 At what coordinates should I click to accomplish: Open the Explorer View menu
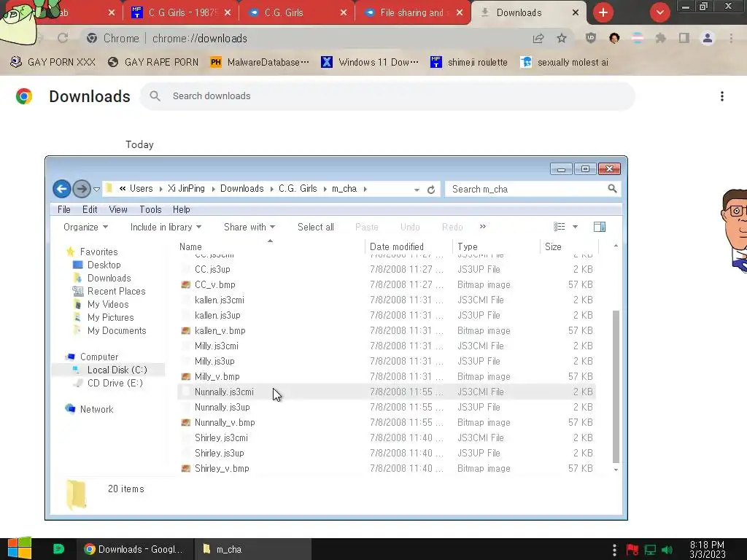118,209
